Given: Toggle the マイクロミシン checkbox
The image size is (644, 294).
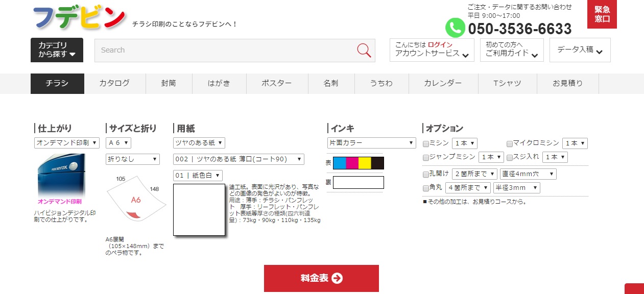Looking at the screenshot, I should (x=510, y=144).
